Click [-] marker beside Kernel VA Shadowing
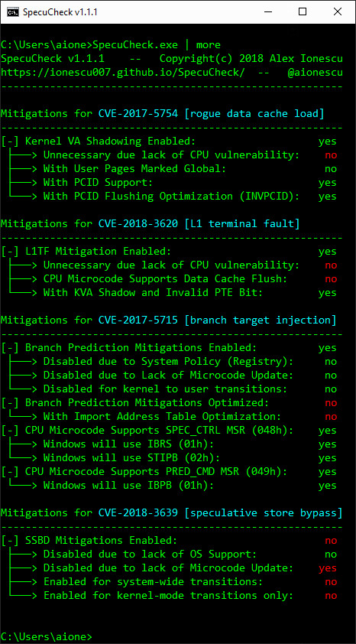 point(10,141)
